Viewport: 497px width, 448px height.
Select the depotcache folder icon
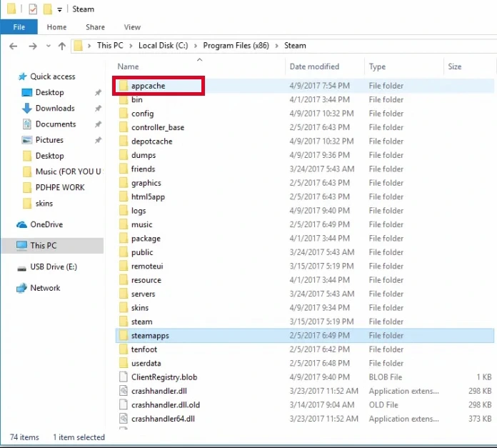(124, 141)
